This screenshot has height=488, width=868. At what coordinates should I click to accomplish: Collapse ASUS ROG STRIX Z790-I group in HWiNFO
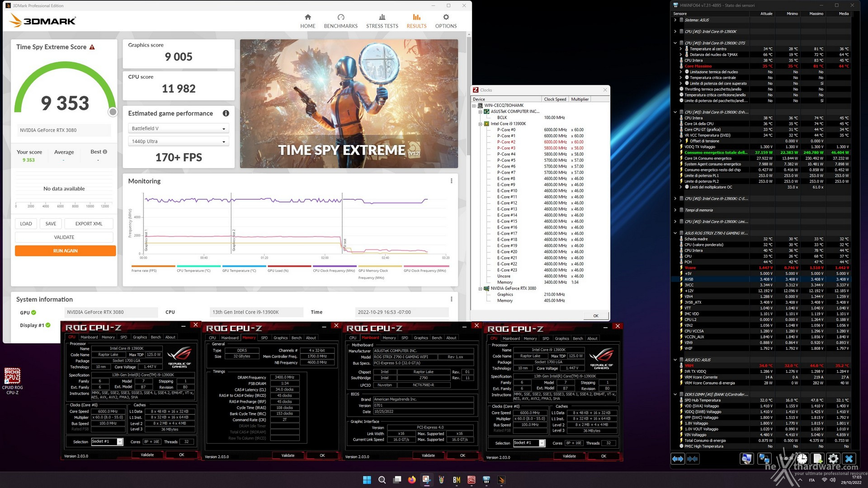click(x=675, y=233)
